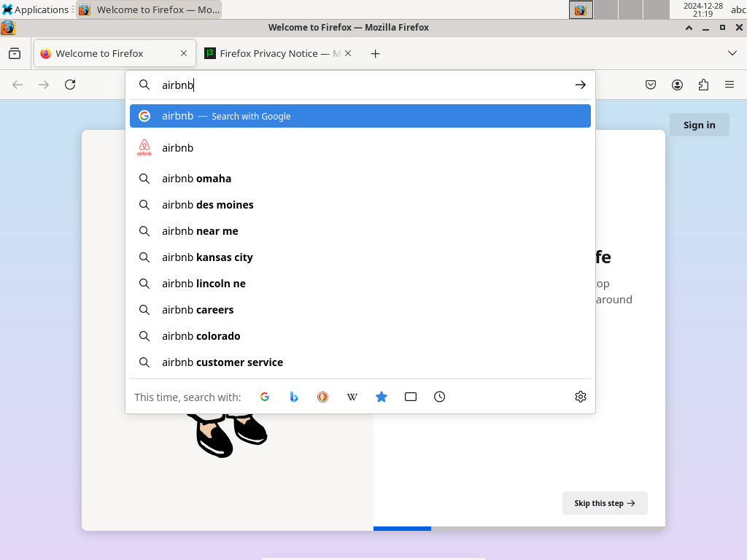Choose the airbnb omaha suggestion

[360, 179]
